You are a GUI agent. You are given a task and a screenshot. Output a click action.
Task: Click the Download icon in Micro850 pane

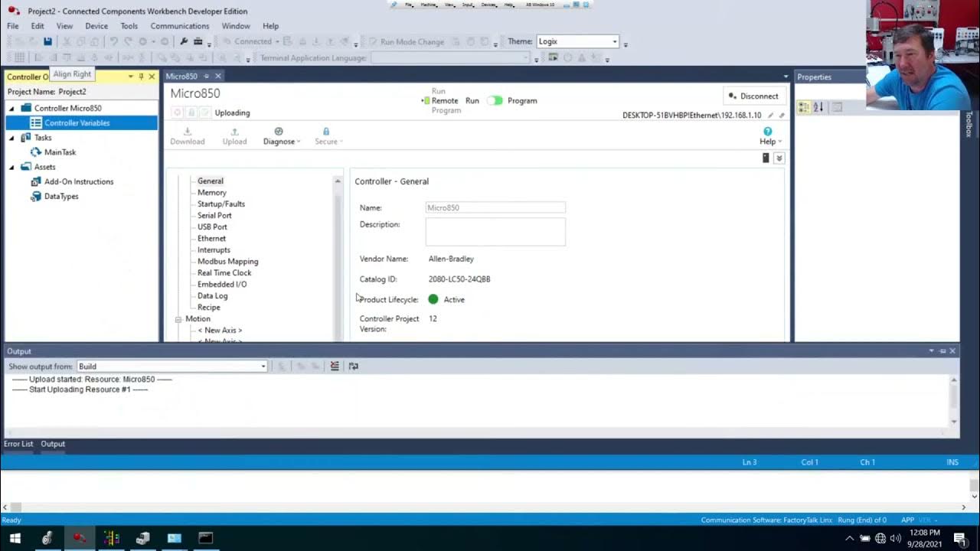pyautogui.click(x=188, y=132)
